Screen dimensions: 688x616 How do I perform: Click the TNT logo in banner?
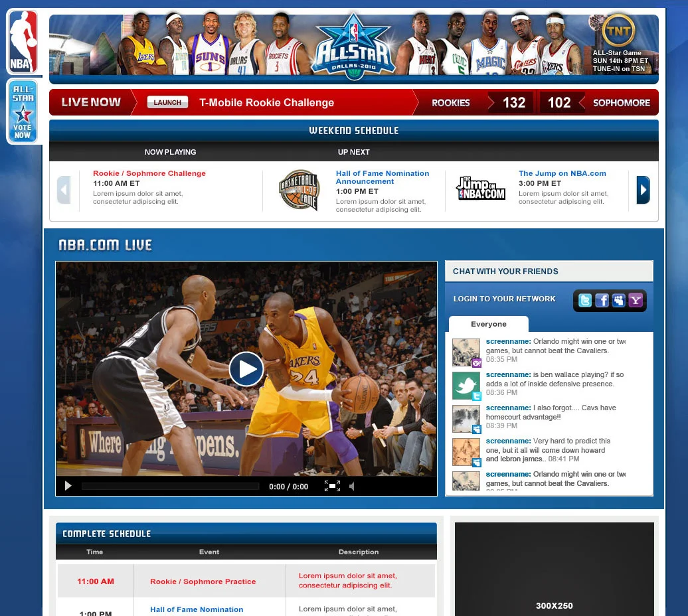click(x=618, y=31)
